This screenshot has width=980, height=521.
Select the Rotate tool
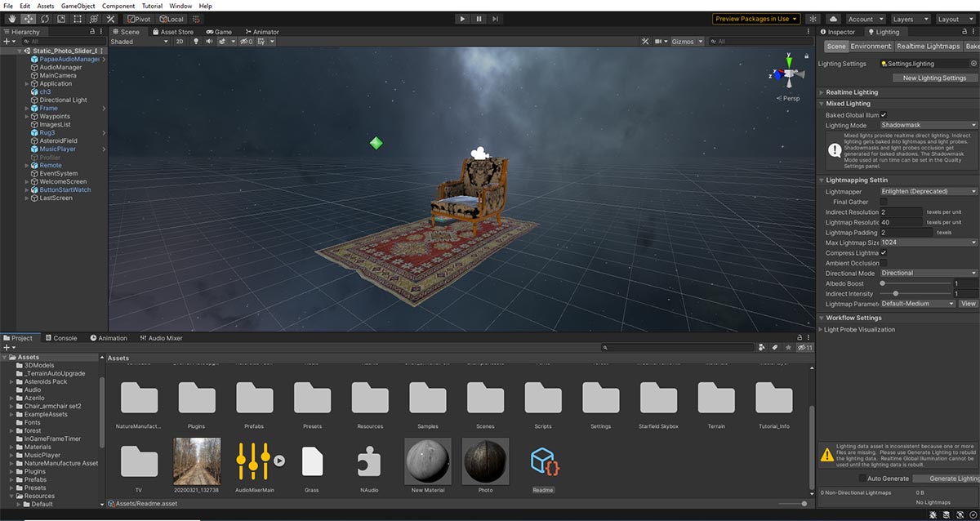(x=45, y=19)
